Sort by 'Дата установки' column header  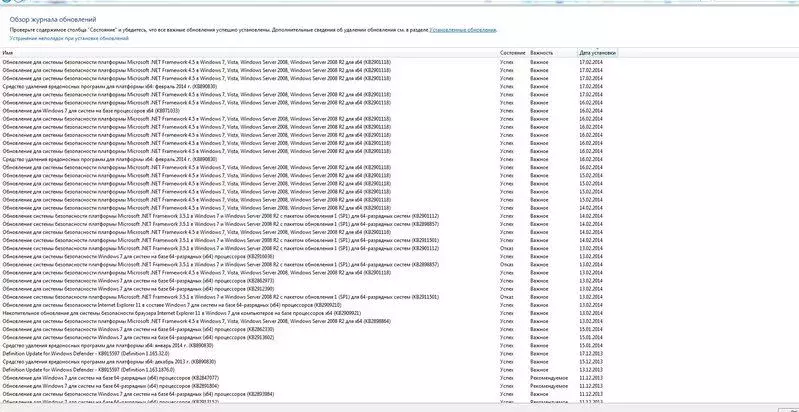click(598, 52)
